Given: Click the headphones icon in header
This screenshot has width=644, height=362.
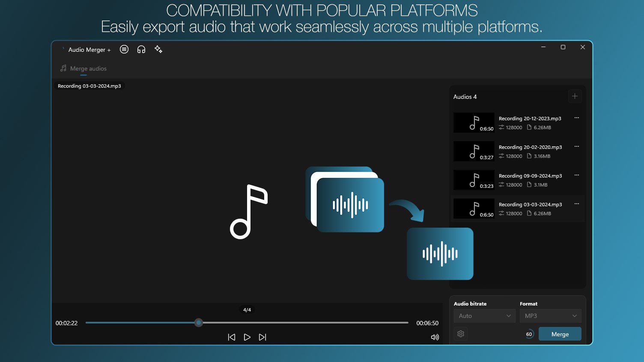Looking at the screenshot, I should [141, 49].
